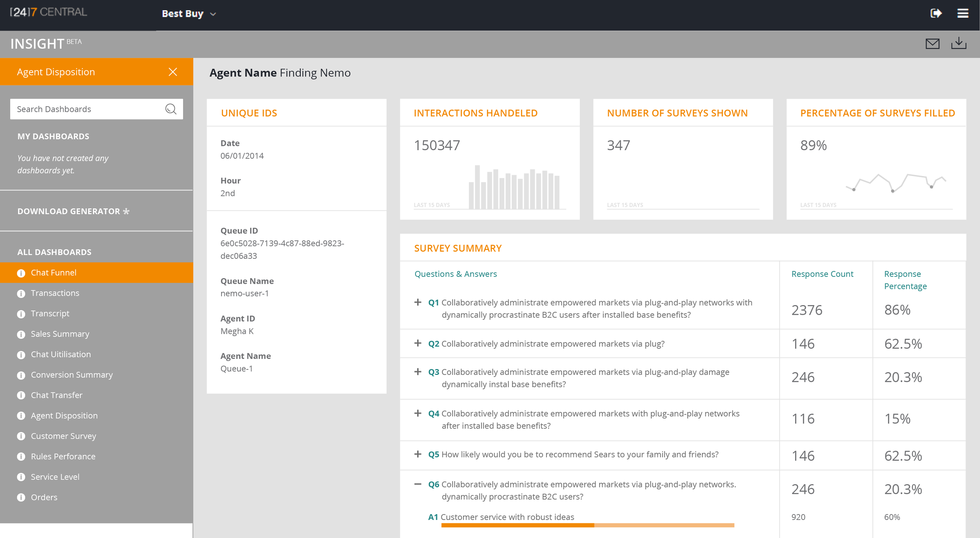Select Customer Survey dashboard link
Screen dimensions: 980x538
(64, 436)
